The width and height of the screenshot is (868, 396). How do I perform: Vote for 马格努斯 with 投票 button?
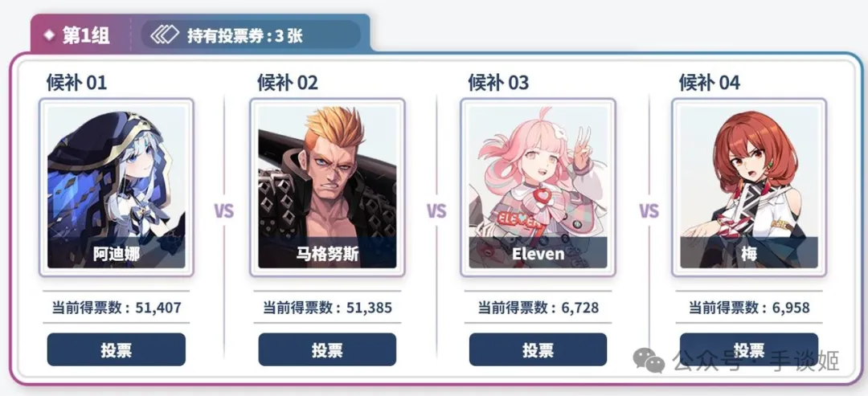click(327, 349)
